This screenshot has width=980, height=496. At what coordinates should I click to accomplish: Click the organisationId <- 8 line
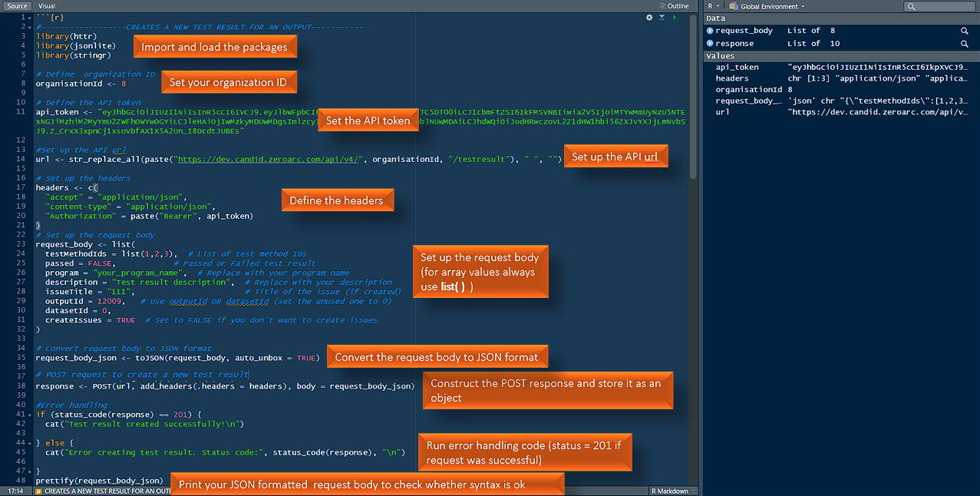coord(81,83)
